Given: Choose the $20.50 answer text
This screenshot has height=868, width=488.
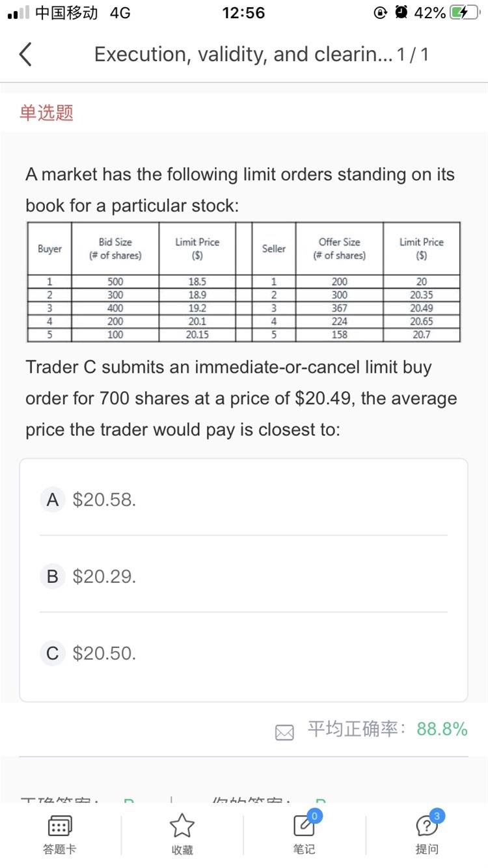Looking at the screenshot, I should coord(104,653).
